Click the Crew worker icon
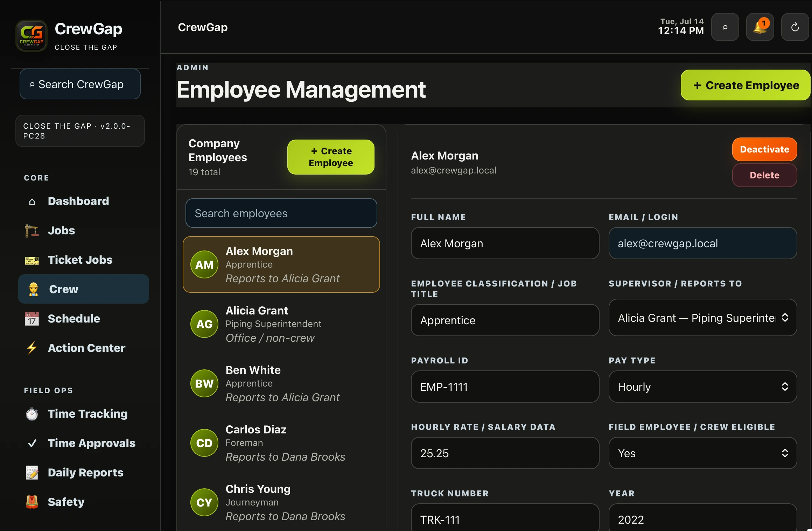The width and height of the screenshot is (812, 531). tap(33, 289)
